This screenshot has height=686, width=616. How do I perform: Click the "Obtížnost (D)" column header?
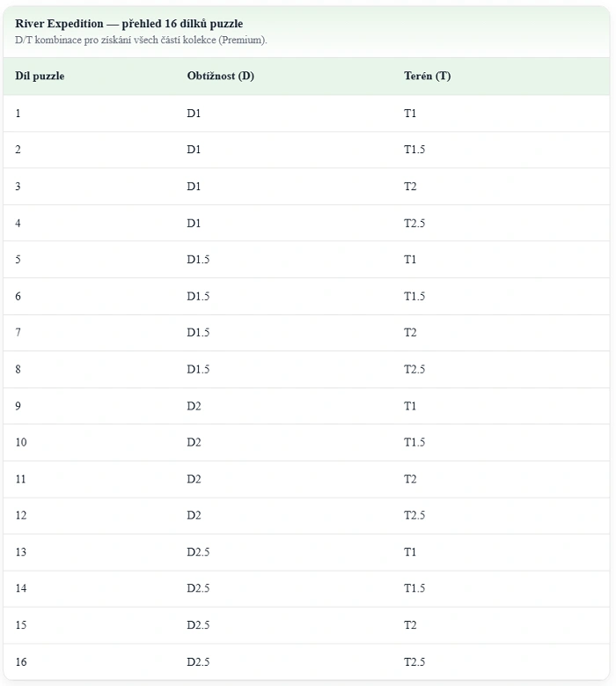tap(221, 76)
